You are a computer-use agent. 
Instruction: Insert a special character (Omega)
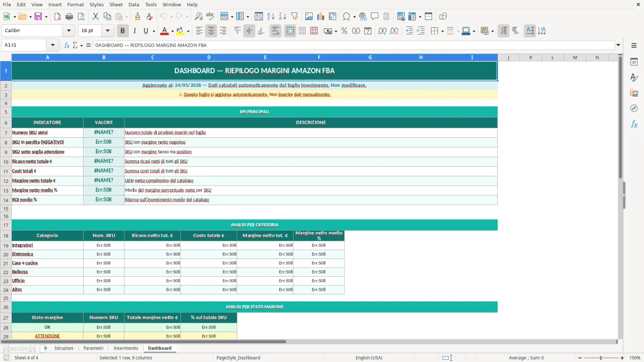tap(346, 17)
